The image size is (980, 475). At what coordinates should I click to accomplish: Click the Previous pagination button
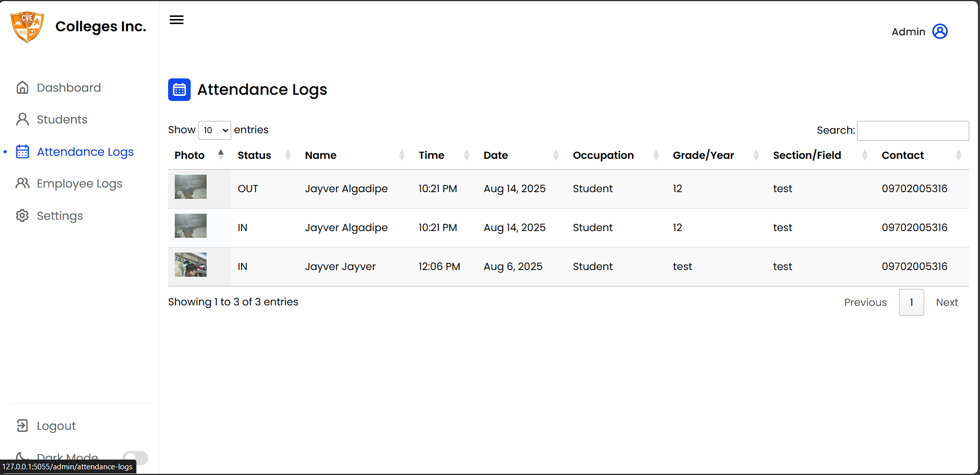[x=865, y=302]
